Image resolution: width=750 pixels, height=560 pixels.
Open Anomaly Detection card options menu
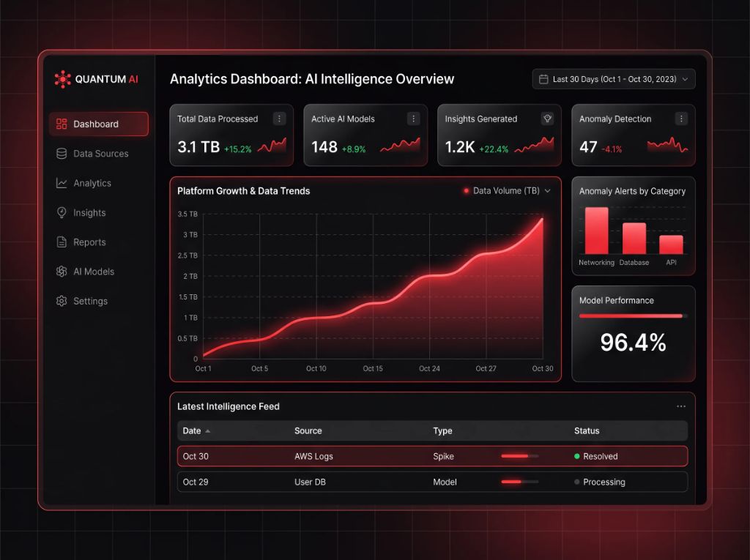pyautogui.click(x=681, y=119)
